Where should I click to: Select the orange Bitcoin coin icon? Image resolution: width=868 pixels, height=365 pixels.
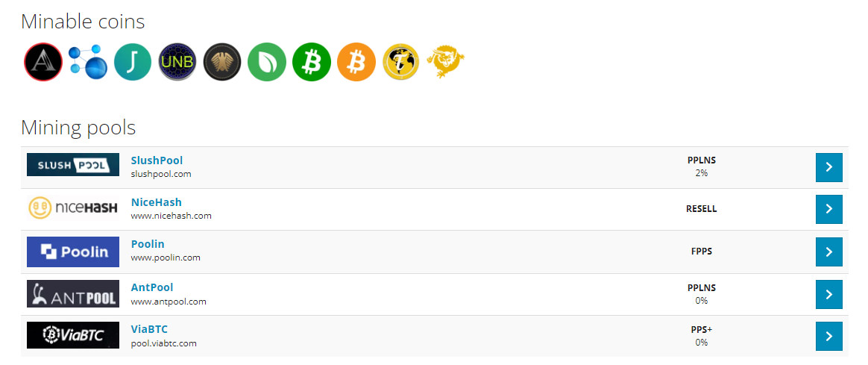pos(356,62)
